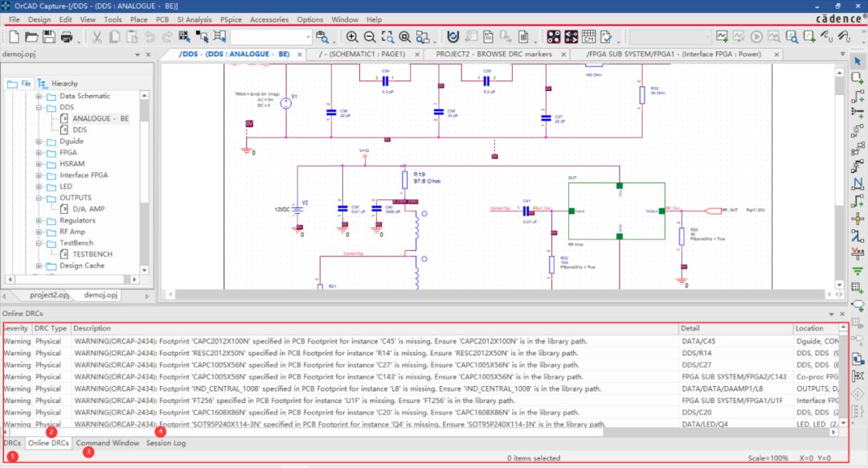The height and width of the screenshot is (468, 868).
Task: Open the empty toolbar combo box dropdown
Action: (308, 37)
